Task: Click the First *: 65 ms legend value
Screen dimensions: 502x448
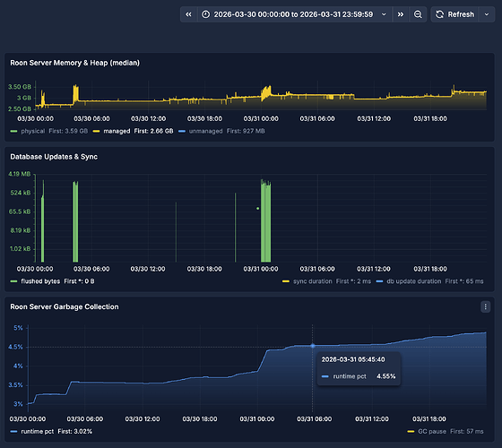Action: (464, 281)
